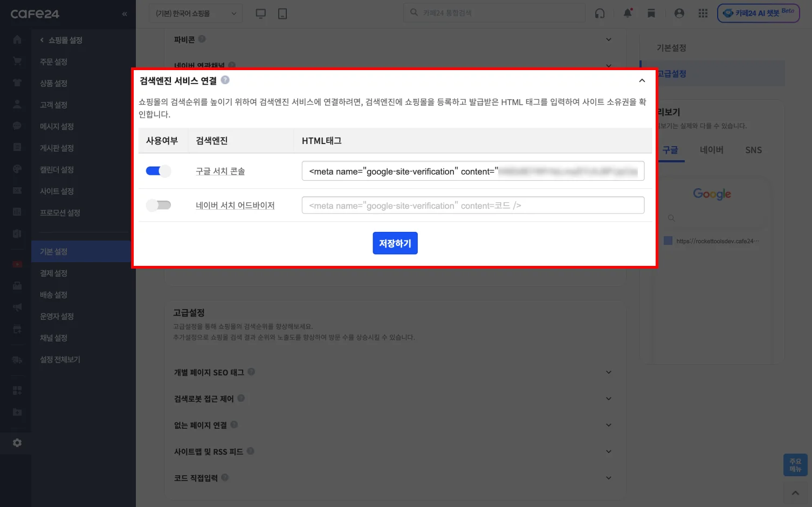The image size is (812, 507).
Task: Enable the 네이버 서치 어드바이저 toggle
Action: [159, 205]
